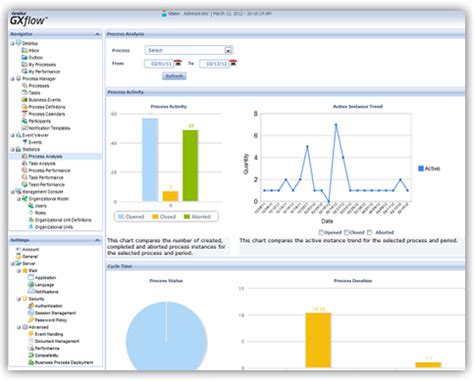
Task: Click the Opened legend swatch
Action: [x=121, y=217]
